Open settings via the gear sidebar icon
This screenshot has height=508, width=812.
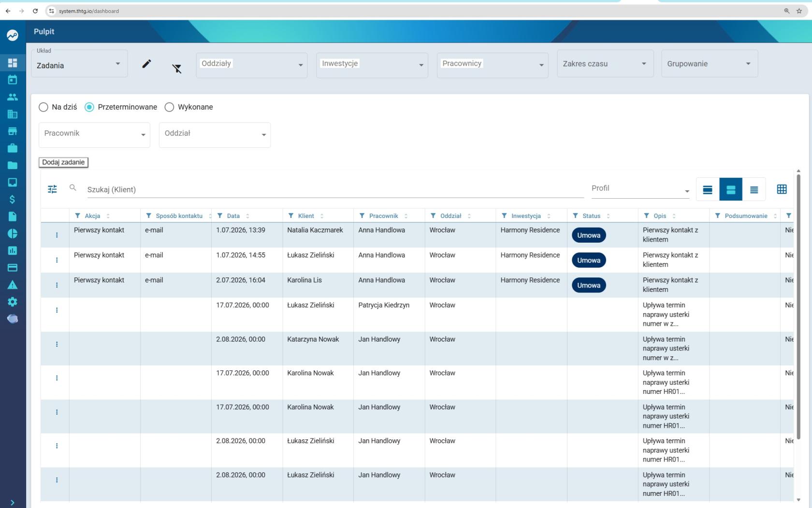[13, 302]
